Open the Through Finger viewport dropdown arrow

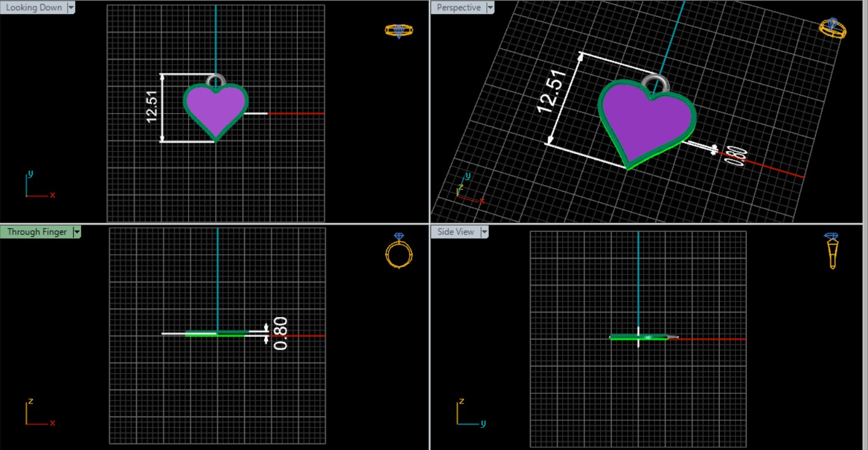pos(77,232)
